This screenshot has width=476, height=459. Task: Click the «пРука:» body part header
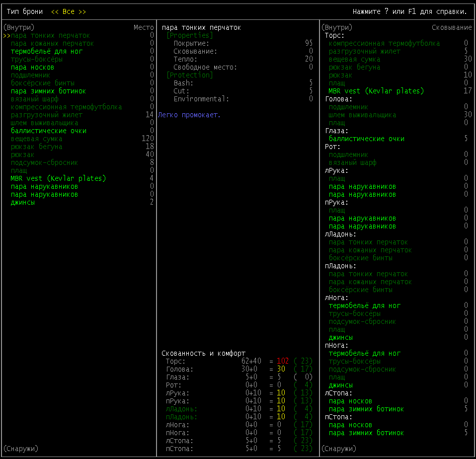[x=336, y=202]
